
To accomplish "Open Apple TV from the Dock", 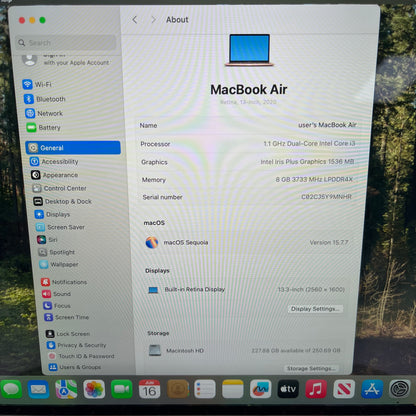I will point(288,389).
